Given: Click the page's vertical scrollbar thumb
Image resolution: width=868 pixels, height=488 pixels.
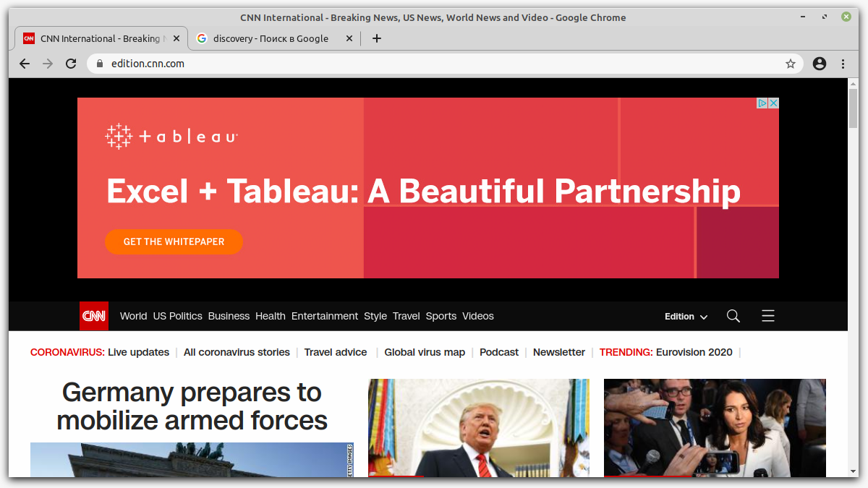Looking at the screenshot, I should click(853, 108).
